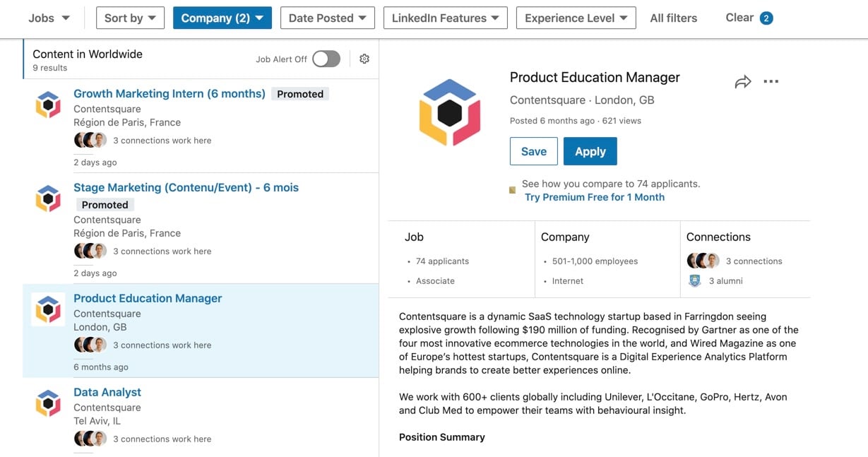Image resolution: width=868 pixels, height=457 pixels.
Task: Open job alert settings gear
Action: [364, 59]
